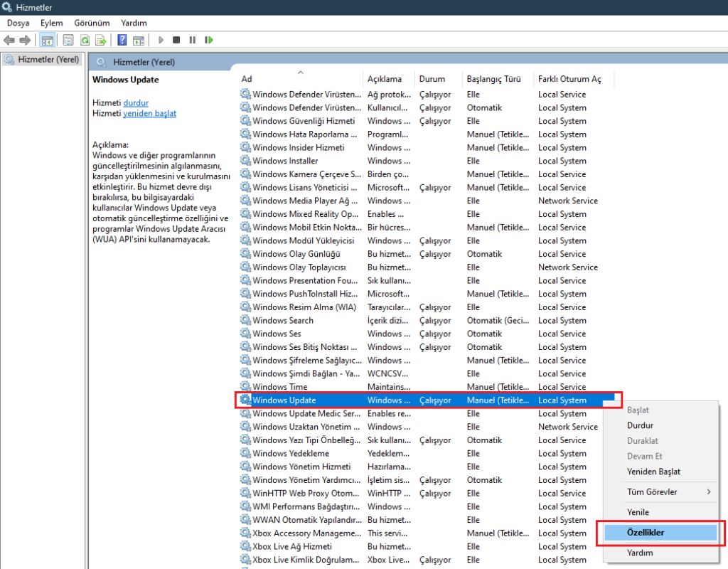Viewport: 728px width, 569px height.
Task: Open the Yardım menu in the menu bar
Action: [x=134, y=23]
